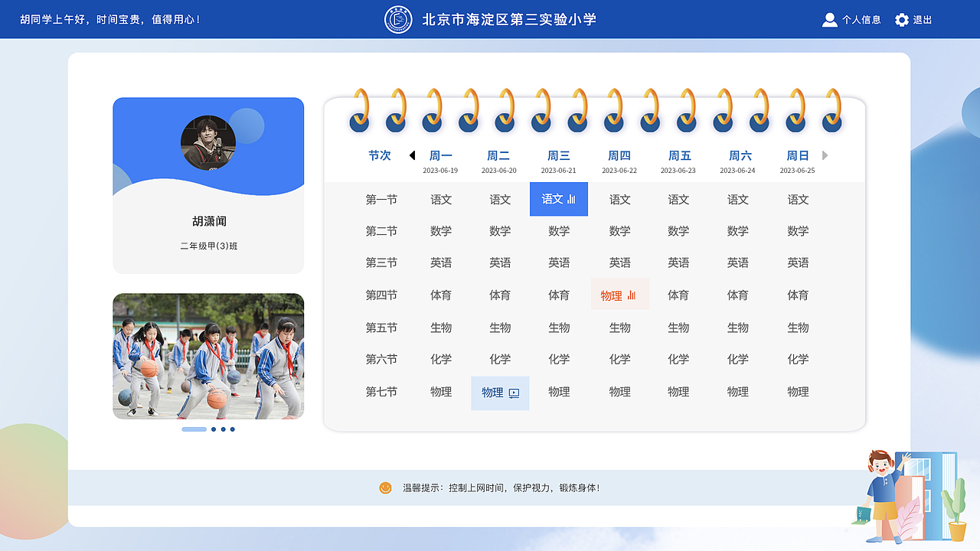This screenshot has height=551, width=980.
Task: Click the gear icon next to 退出
Action: (x=902, y=20)
